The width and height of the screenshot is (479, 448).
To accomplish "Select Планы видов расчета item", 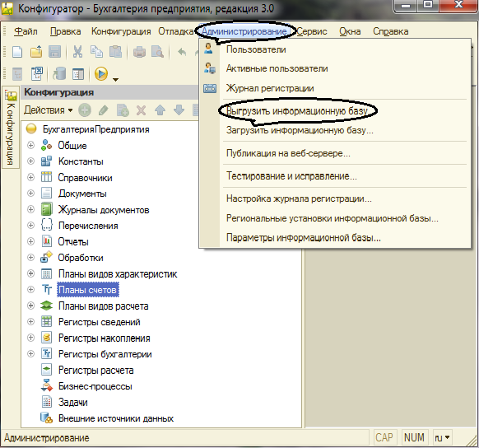I will pyautogui.click(x=103, y=306).
